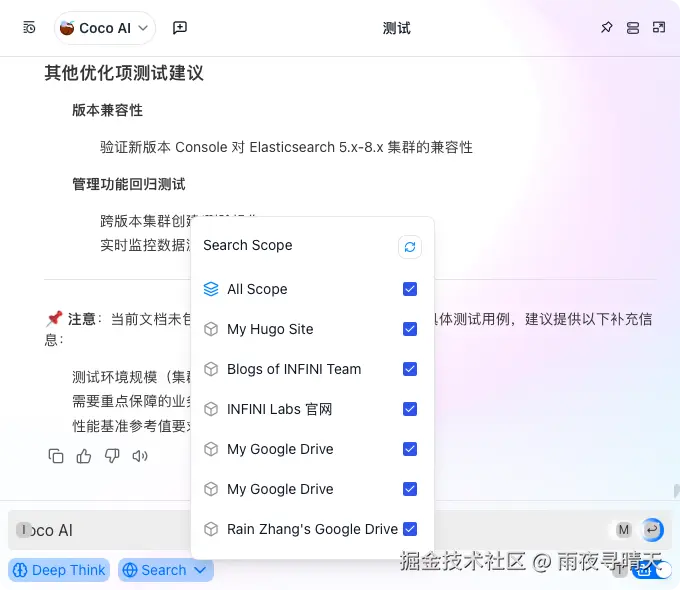Click the M badge in the input bar
This screenshot has width=680, height=590.
click(x=624, y=530)
